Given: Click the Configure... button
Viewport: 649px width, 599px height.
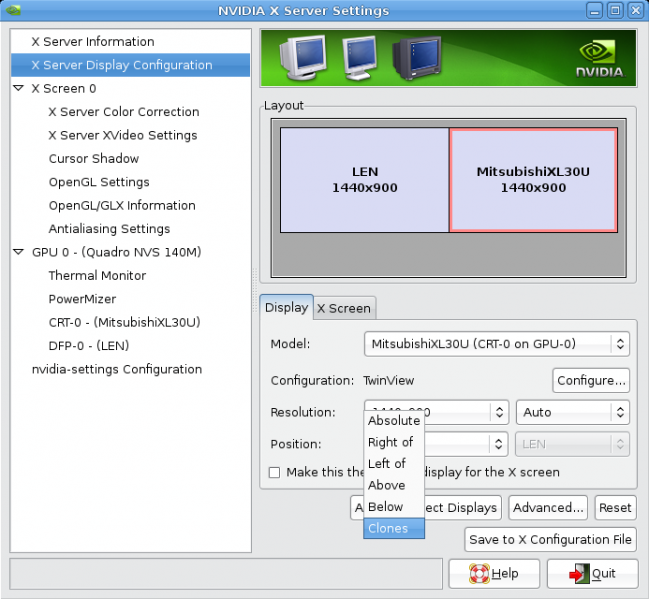Looking at the screenshot, I should 591,380.
